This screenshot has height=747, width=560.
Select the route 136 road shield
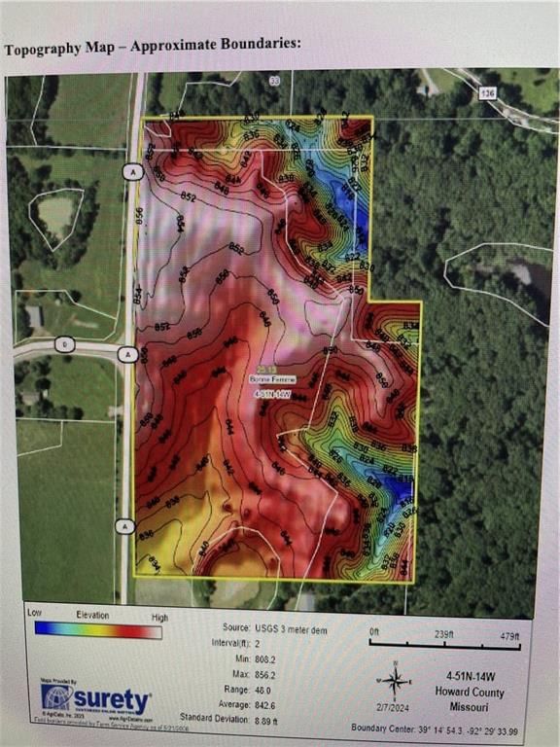488,93
